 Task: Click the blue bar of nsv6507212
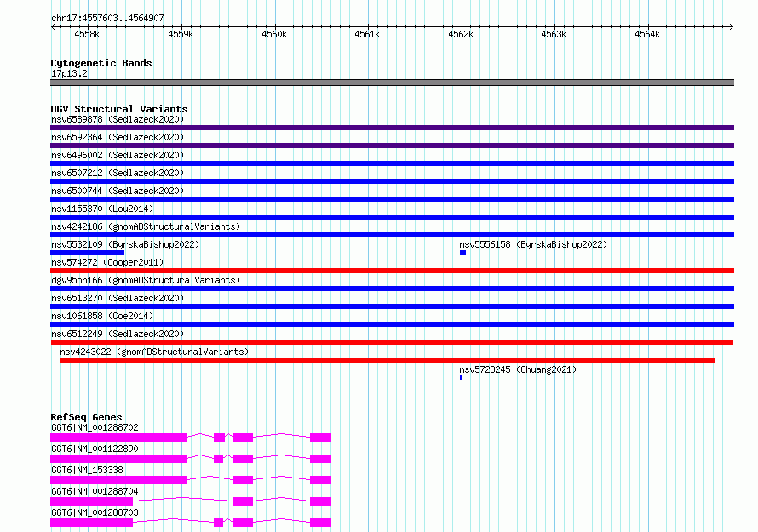(392, 181)
